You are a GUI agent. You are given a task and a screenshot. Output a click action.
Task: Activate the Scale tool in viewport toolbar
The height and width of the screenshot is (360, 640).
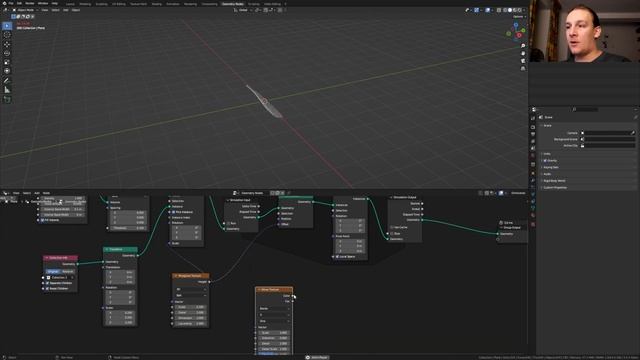(7, 62)
